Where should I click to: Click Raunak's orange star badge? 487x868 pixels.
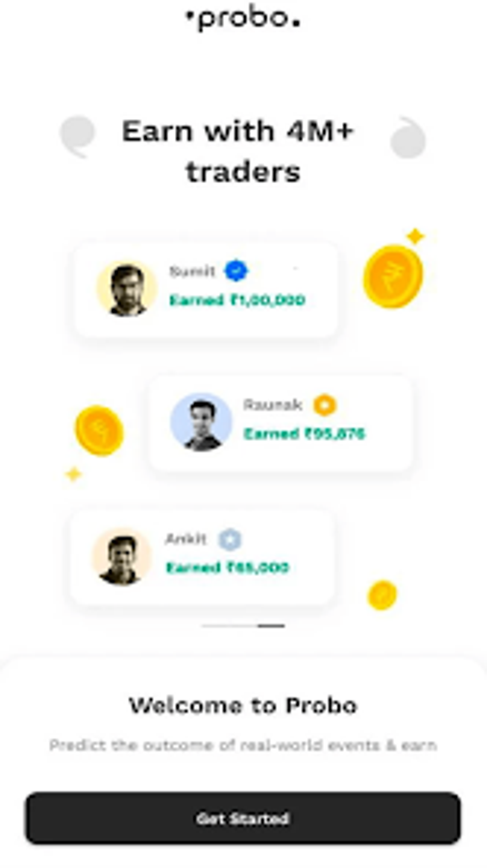point(325,405)
